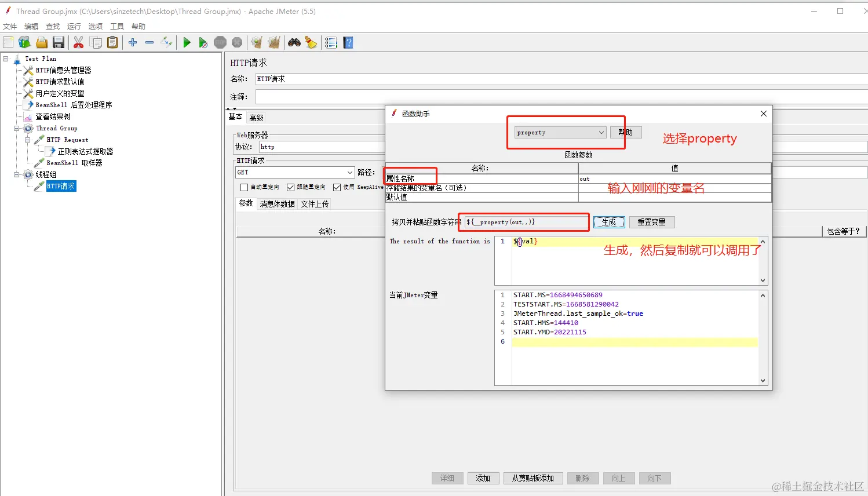Open the 查找 menu

pos(53,26)
